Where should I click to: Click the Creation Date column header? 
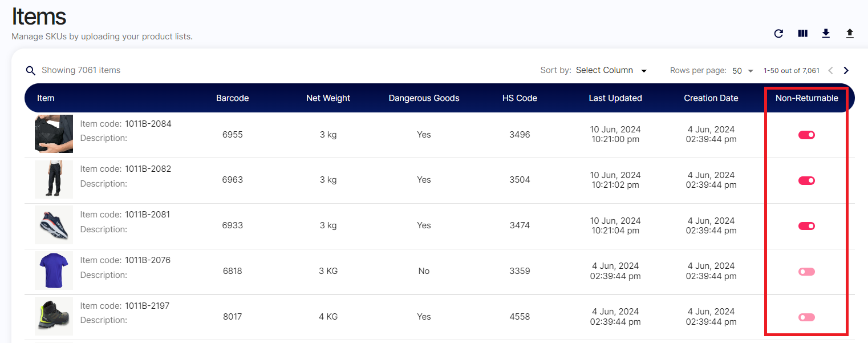[x=711, y=98]
